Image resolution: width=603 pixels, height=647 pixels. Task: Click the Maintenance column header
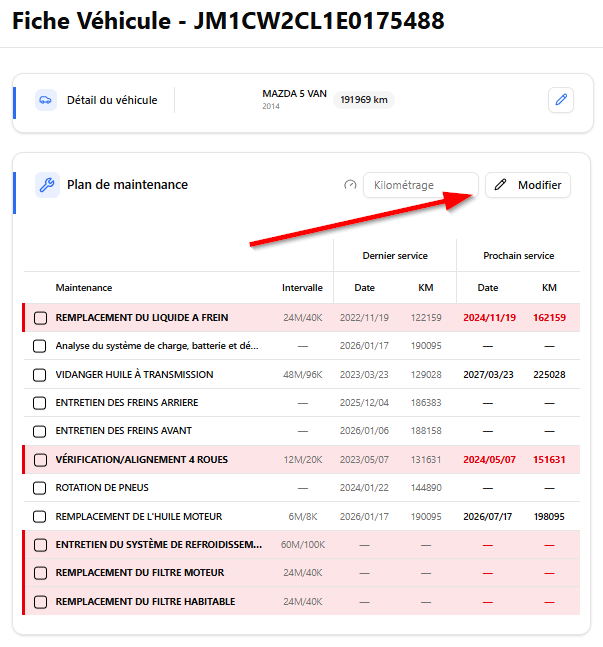click(x=84, y=288)
